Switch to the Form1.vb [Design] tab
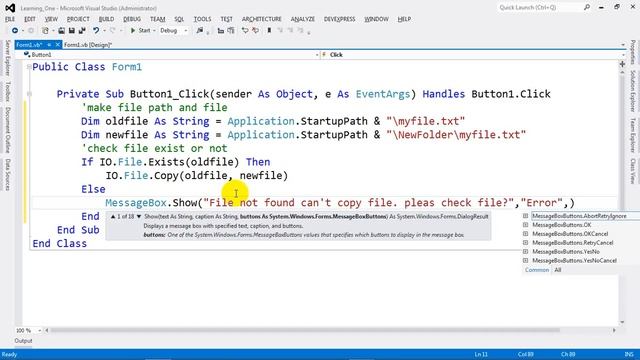Screen dimensions: 640x360 coord(88,45)
